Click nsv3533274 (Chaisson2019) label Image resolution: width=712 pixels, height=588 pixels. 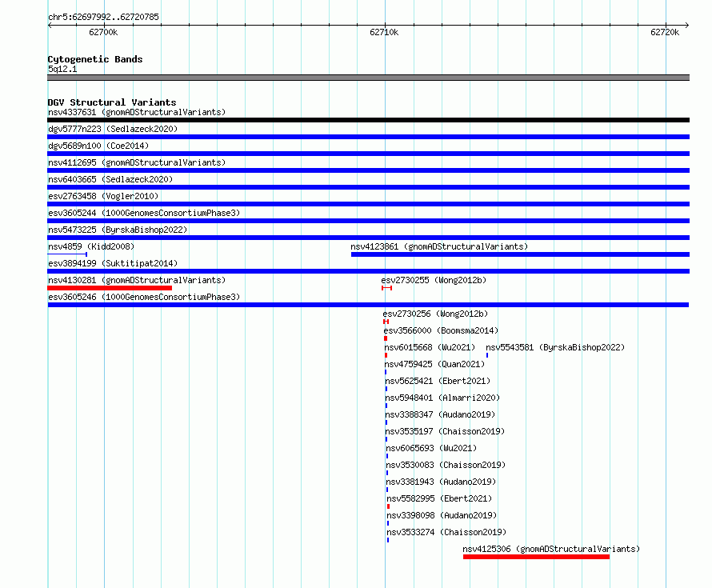tap(446, 532)
